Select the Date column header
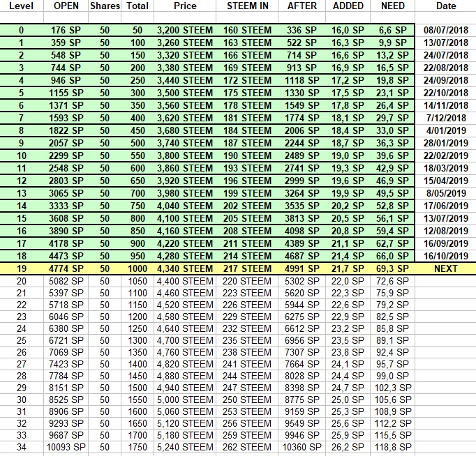This screenshot has width=476, height=456. click(x=446, y=6)
